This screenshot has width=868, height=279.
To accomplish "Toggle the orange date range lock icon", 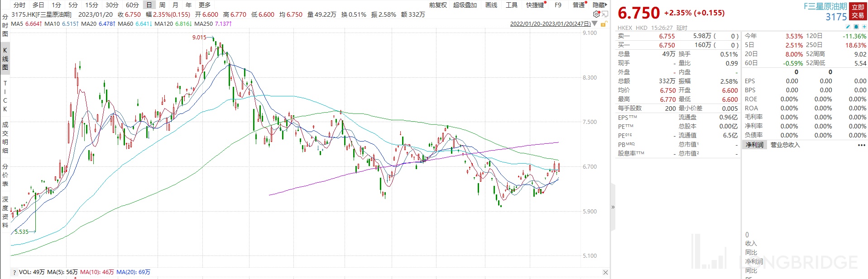I will tap(603, 24).
